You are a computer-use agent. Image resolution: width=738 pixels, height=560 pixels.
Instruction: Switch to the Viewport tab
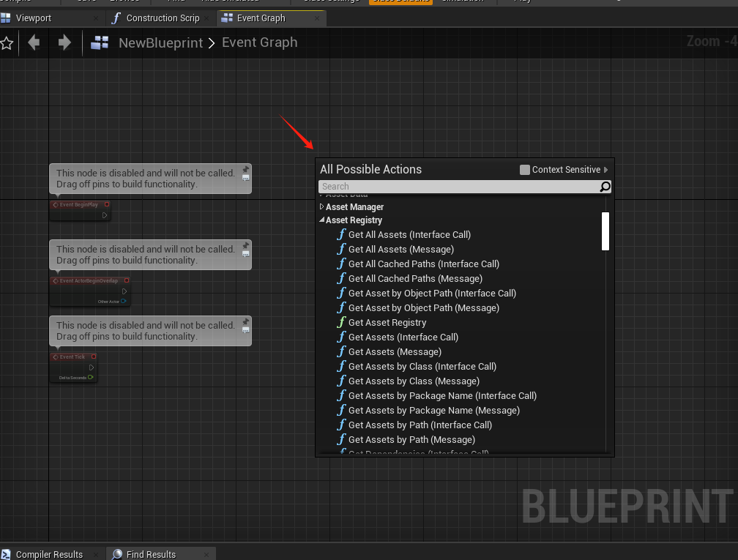click(34, 18)
